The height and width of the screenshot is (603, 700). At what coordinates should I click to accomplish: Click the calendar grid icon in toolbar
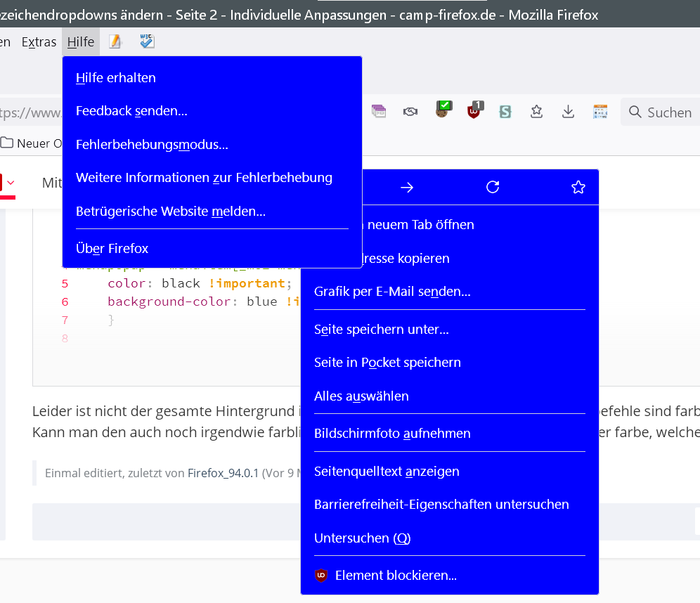(x=600, y=112)
